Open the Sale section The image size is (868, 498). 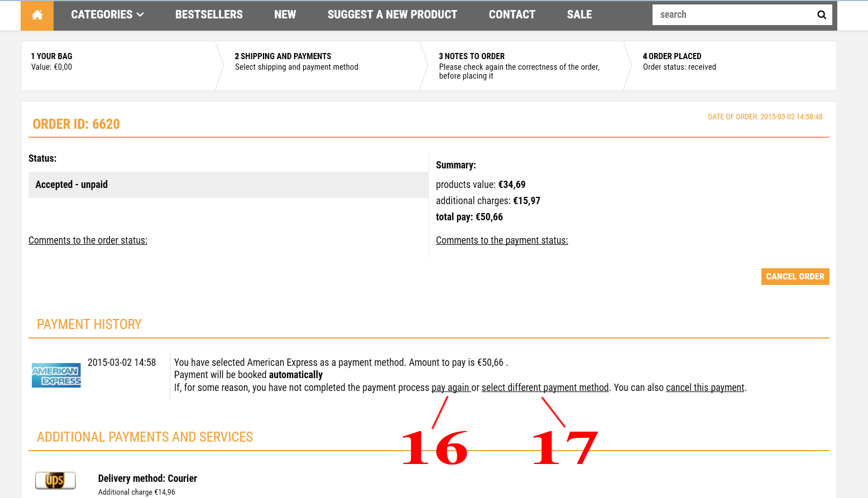click(x=579, y=15)
